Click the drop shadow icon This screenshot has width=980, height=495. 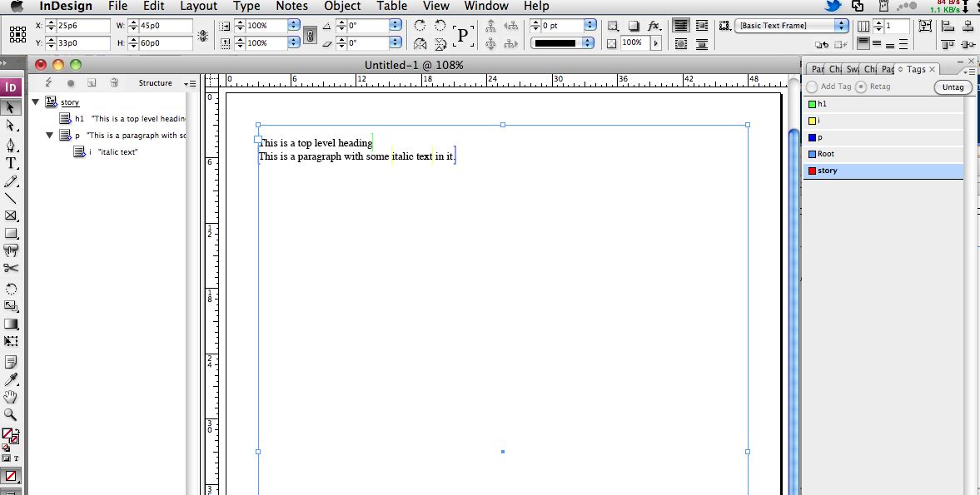click(633, 26)
